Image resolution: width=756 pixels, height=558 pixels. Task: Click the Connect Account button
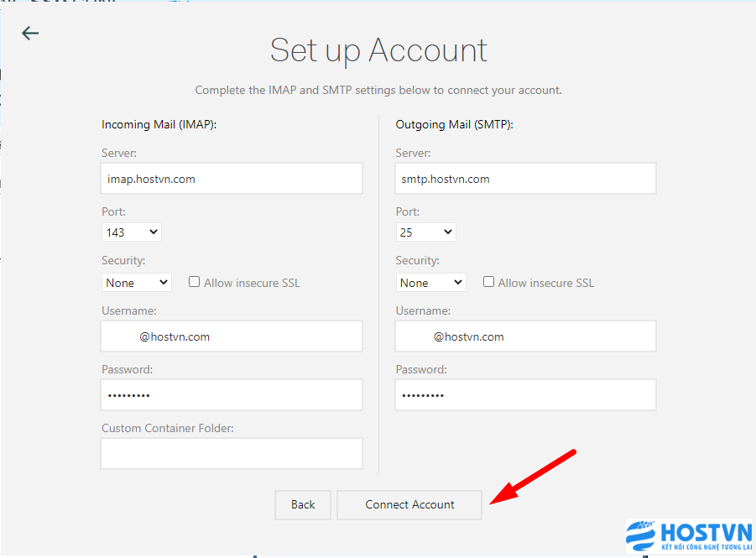[x=409, y=505]
